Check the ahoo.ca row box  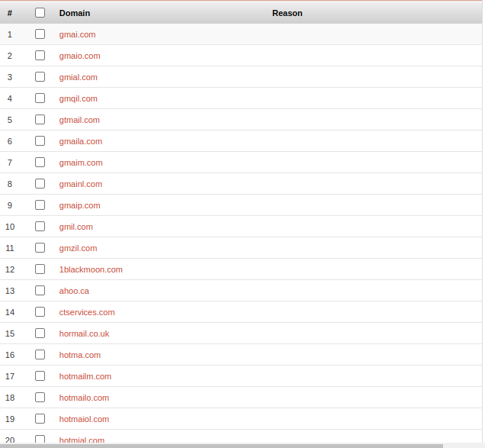(x=40, y=291)
